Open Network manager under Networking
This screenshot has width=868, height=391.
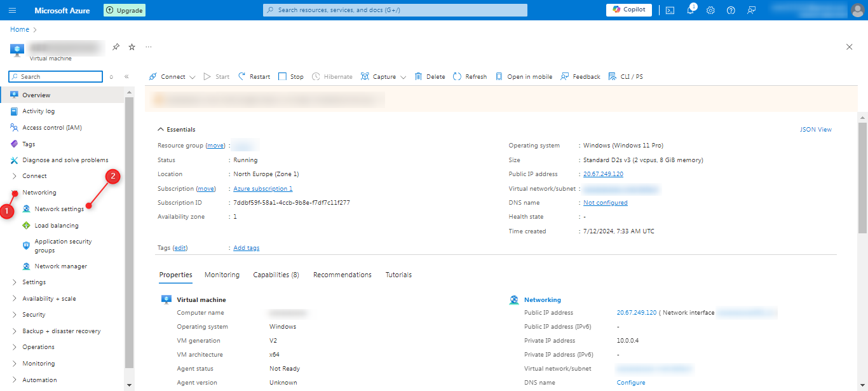(60, 266)
